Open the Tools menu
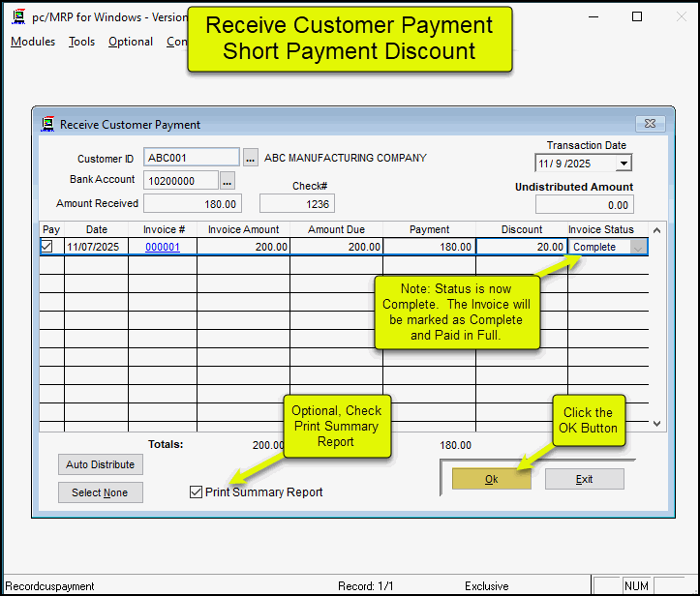This screenshot has width=700, height=596. pyautogui.click(x=81, y=42)
